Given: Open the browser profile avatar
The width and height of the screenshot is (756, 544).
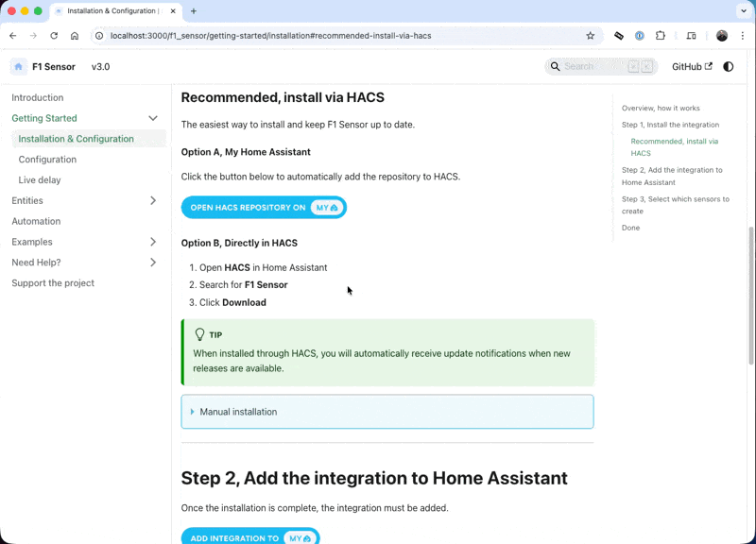Looking at the screenshot, I should (x=722, y=36).
